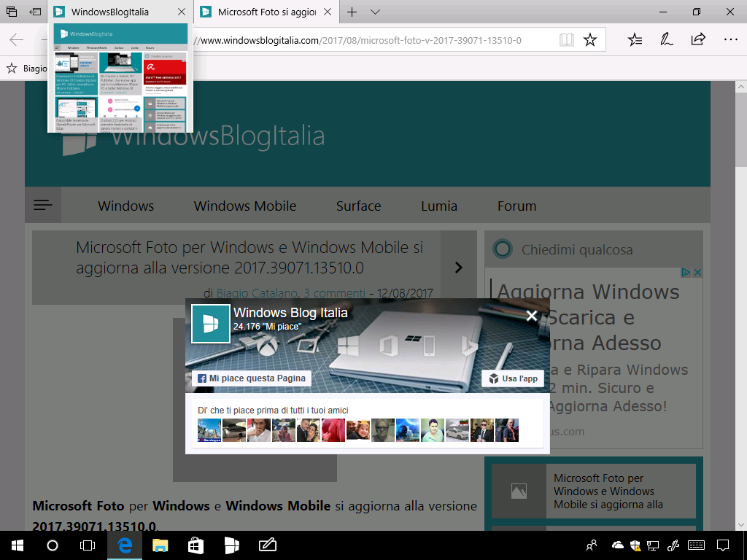The image size is (747, 560).
Task: Click Mi piace questa Pagina button
Action: pyautogui.click(x=252, y=378)
